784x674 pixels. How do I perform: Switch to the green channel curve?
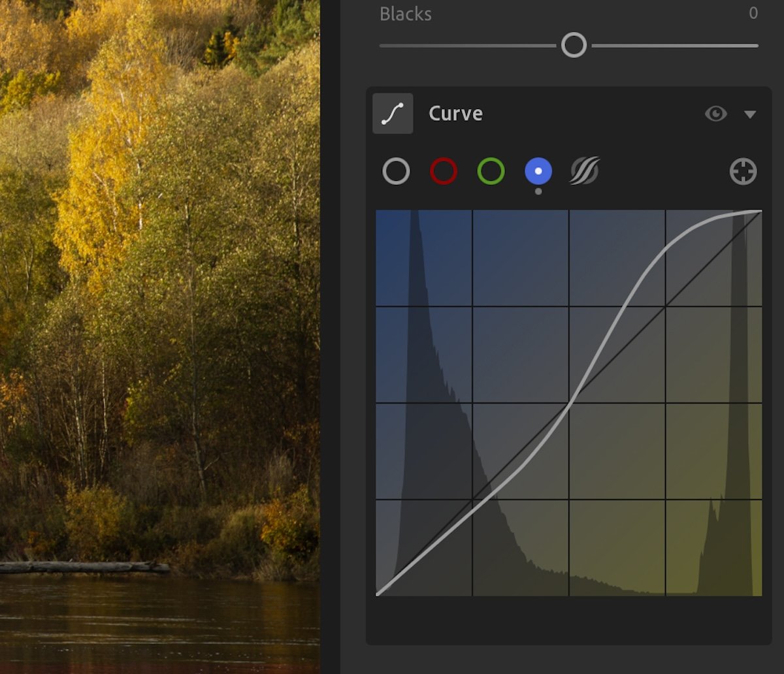pos(491,170)
